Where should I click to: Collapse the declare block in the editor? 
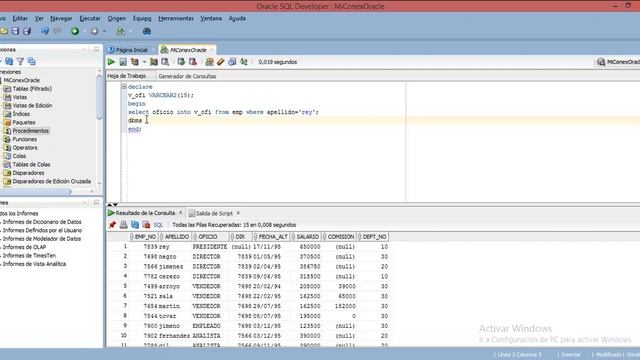point(124,87)
